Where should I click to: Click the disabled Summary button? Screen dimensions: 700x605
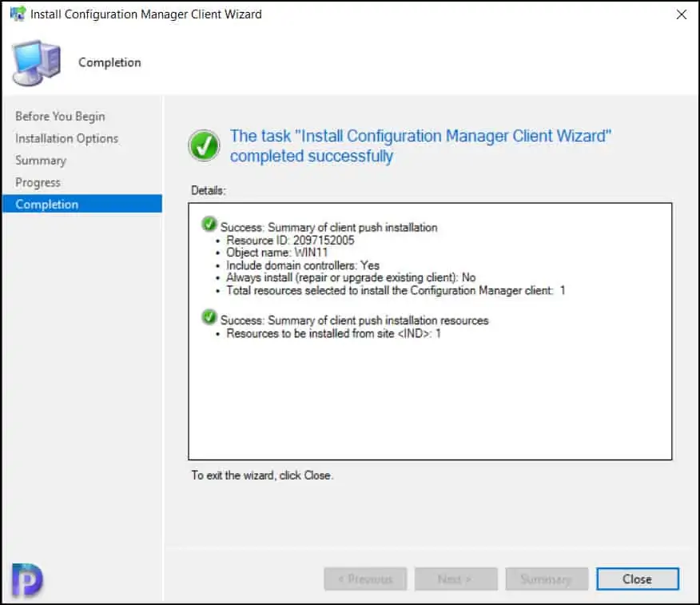pos(547,579)
